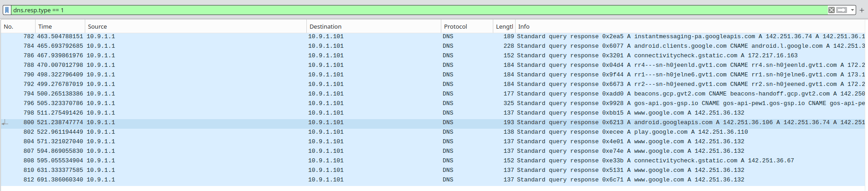Click length value 325 in packet 796
The height and width of the screenshot is (191, 868).
tap(509, 103)
